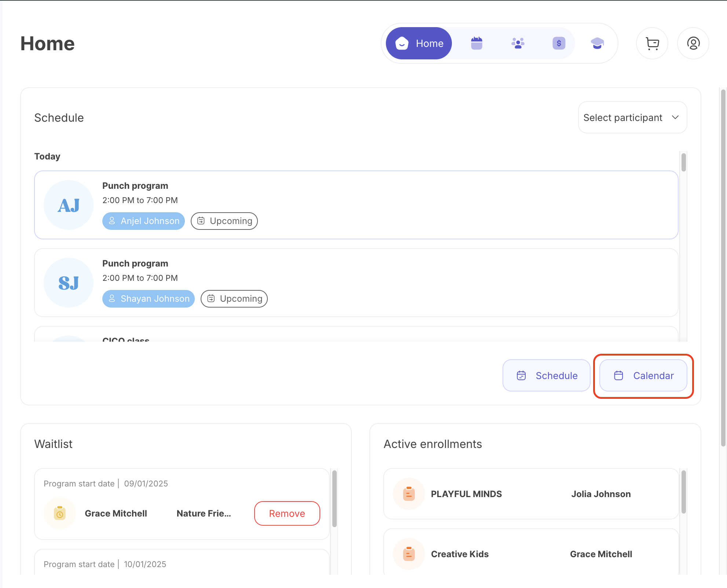
Task: Click the Active enrollments scrollbar
Action: click(683, 492)
